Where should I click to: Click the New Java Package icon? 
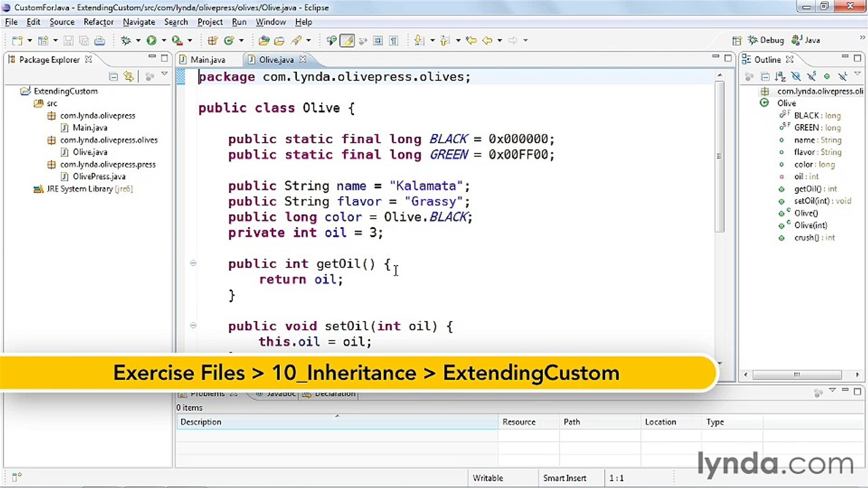[x=213, y=41]
